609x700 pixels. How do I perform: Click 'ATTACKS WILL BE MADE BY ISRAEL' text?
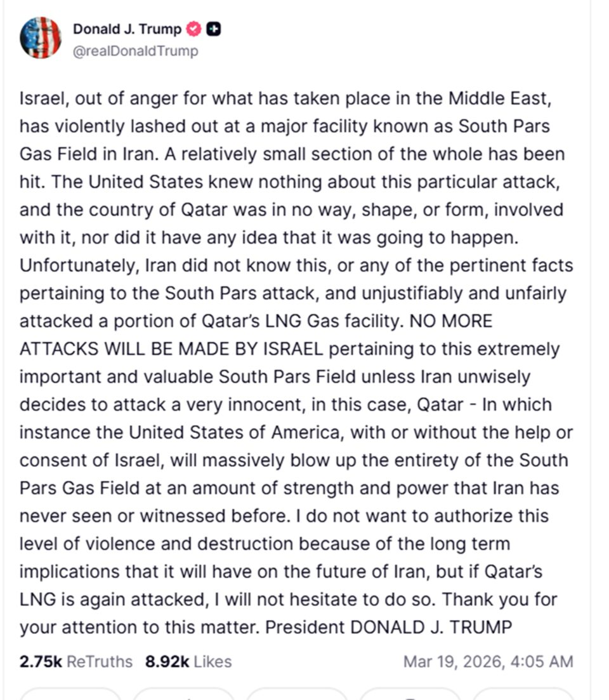coord(171,349)
